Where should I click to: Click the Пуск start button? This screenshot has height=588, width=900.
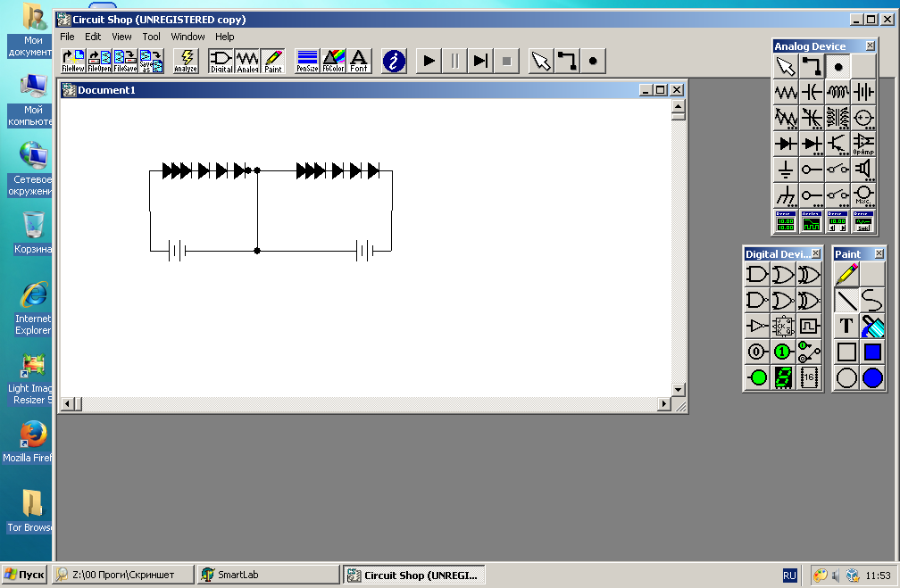[x=24, y=576]
